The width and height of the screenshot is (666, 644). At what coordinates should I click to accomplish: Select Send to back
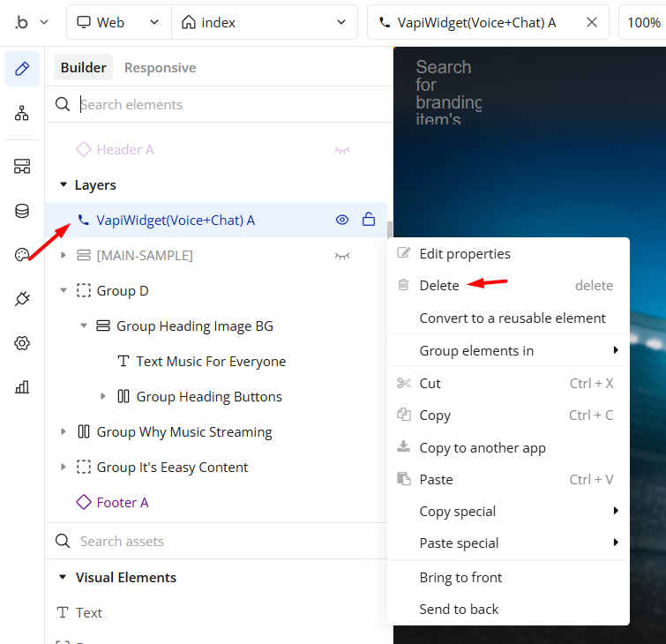508,610
